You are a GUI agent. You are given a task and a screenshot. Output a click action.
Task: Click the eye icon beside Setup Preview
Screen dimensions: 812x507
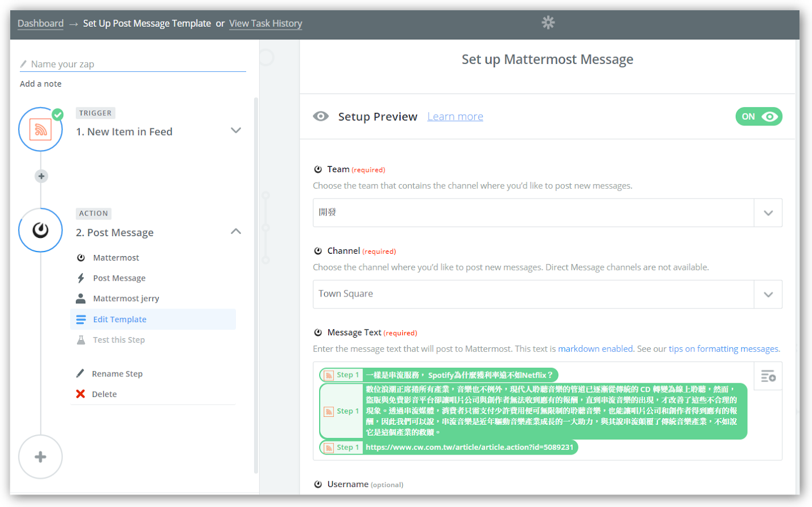click(321, 116)
